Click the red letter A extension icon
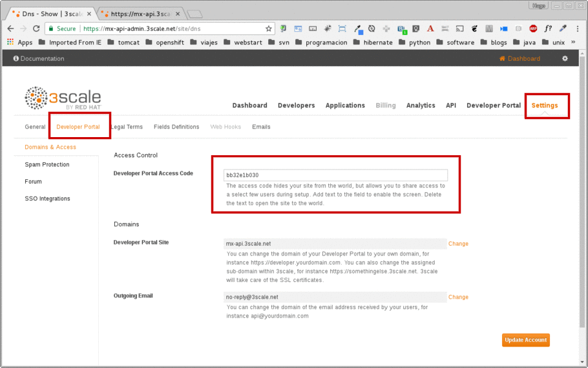The height and width of the screenshot is (368, 588). click(x=430, y=28)
